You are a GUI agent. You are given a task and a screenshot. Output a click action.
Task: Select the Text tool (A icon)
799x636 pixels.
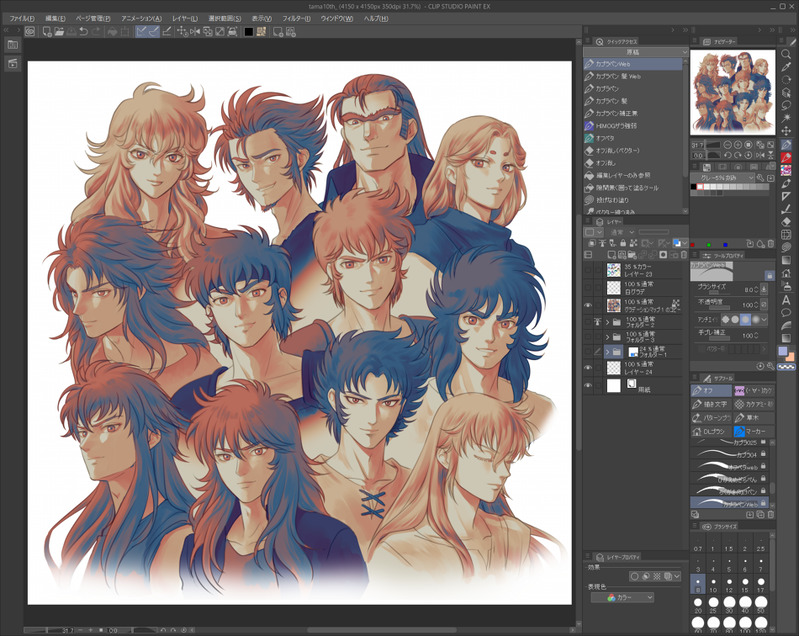point(786,300)
